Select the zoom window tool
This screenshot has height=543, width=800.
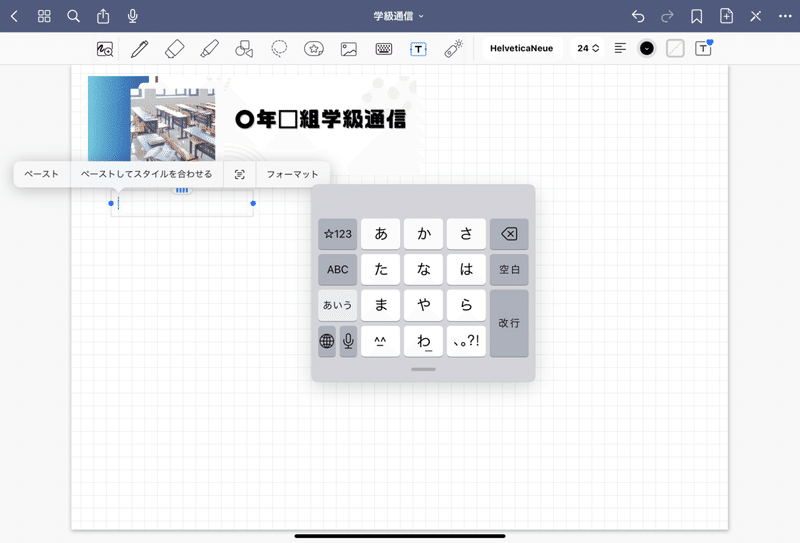point(105,49)
